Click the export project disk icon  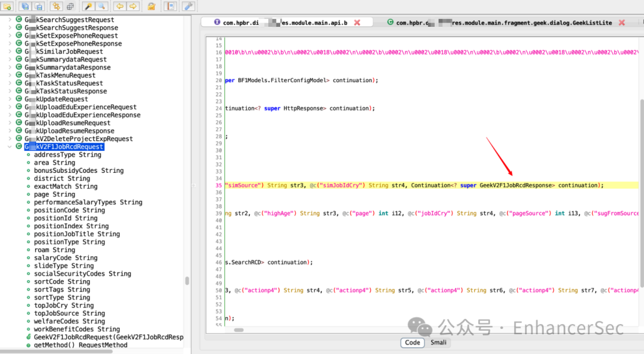coord(39,6)
